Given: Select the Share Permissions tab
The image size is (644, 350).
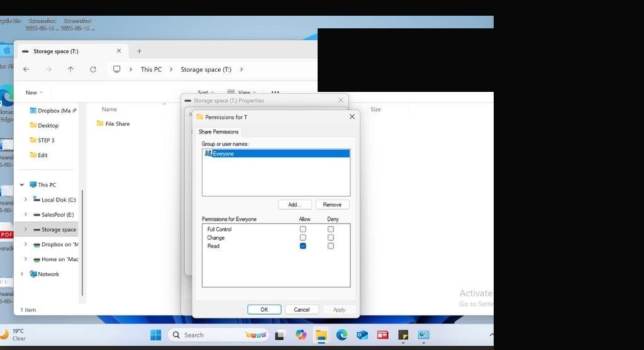Looking at the screenshot, I should [x=218, y=132].
